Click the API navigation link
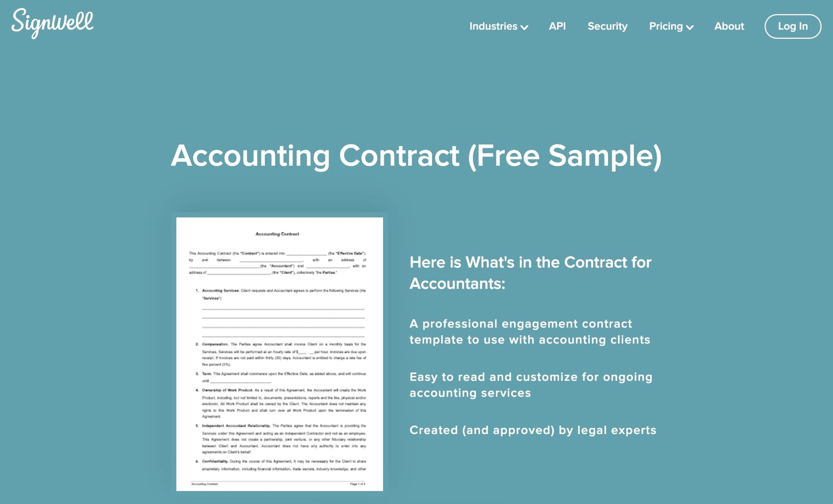This screenshot has height=504, width=833. pos(557,26)
